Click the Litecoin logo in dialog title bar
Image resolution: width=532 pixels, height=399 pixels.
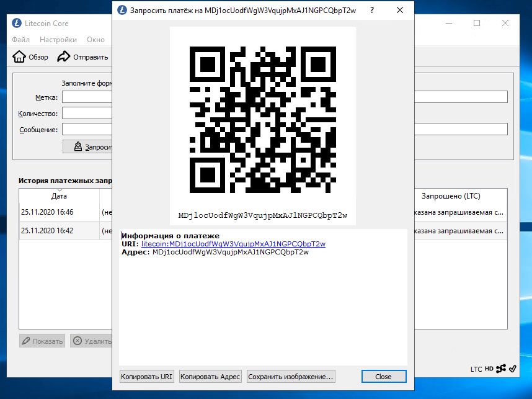point(122,11)
